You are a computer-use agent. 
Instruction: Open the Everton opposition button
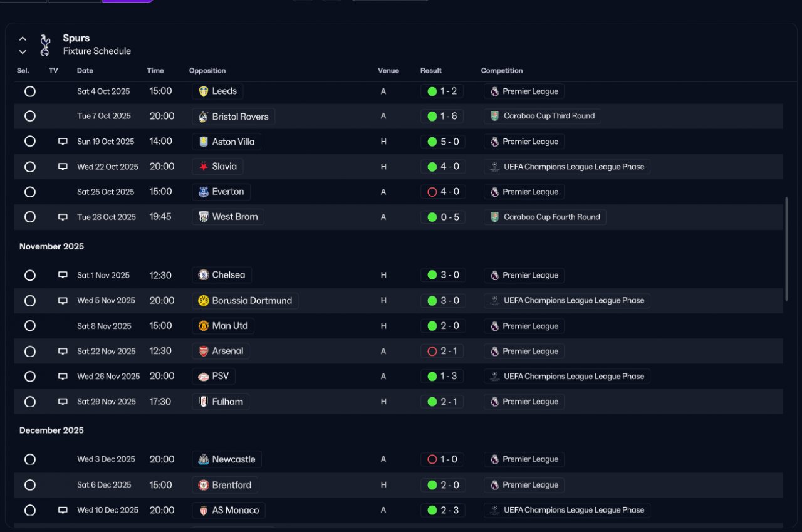point(221,192)
